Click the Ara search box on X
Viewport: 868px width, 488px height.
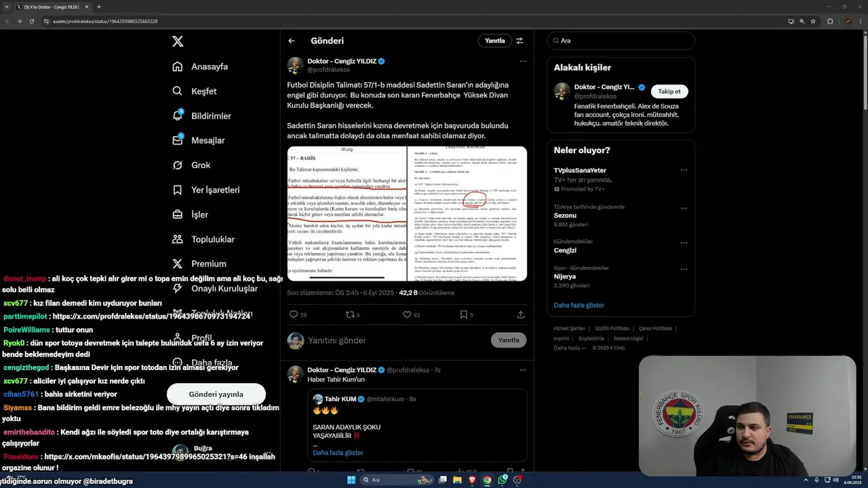(620, 41)
